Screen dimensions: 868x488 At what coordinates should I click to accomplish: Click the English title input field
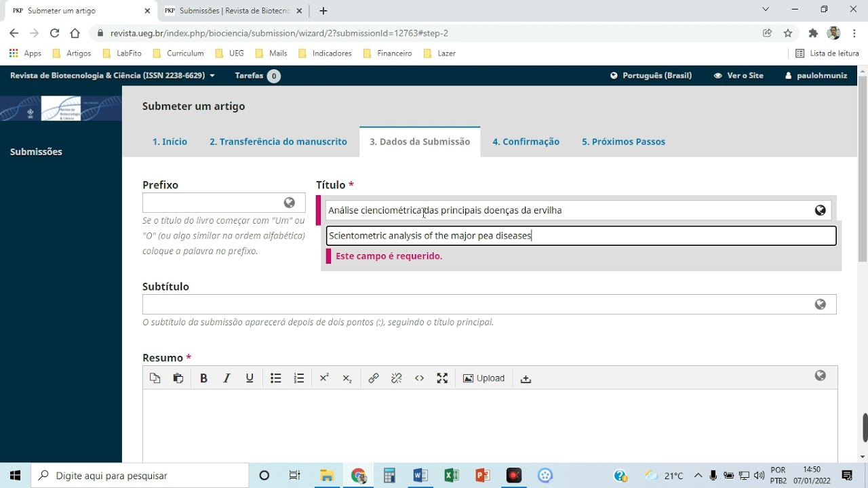click(x=581, y=236)
